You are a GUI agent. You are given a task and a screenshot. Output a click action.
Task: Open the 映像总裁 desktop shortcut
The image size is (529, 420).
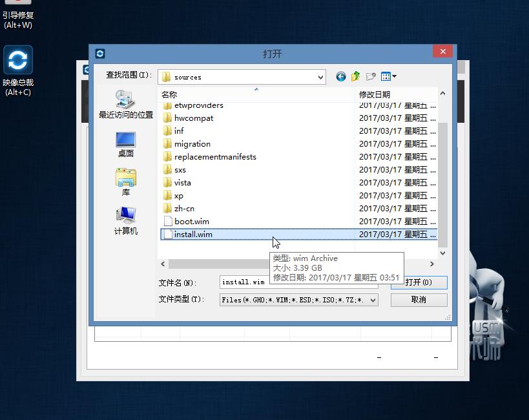(18, 70)
